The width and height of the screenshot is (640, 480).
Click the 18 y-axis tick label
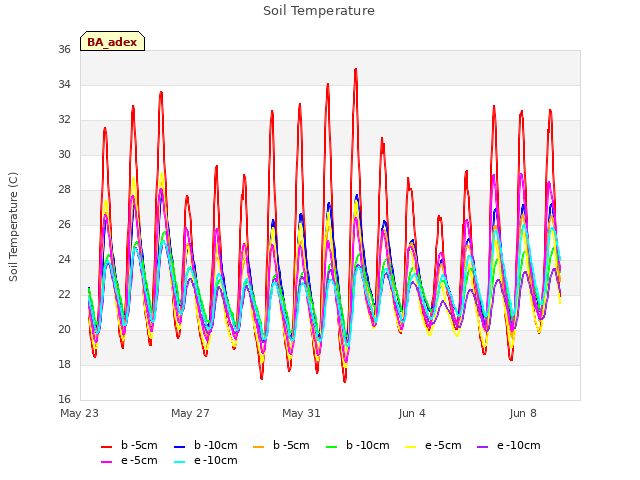64,364
